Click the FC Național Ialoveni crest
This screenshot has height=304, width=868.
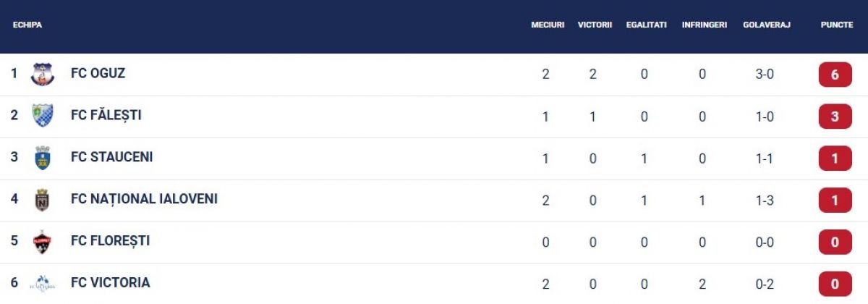43,200
